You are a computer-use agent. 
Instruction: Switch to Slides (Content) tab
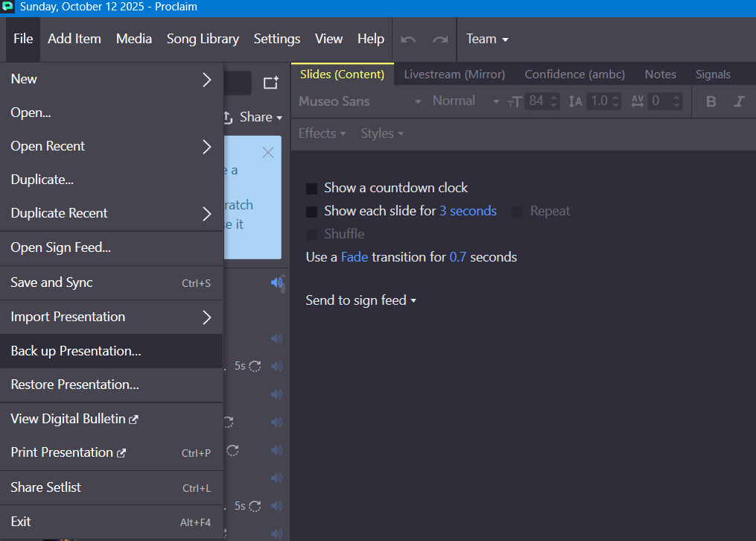click(x=343, y=75)
